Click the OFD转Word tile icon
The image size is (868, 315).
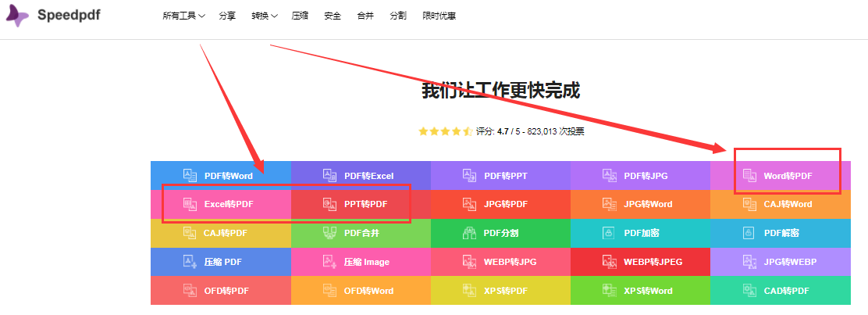330,291
